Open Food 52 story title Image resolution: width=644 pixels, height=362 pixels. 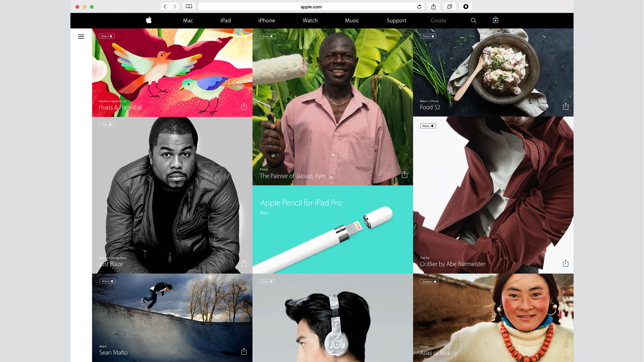click(430, 107)
